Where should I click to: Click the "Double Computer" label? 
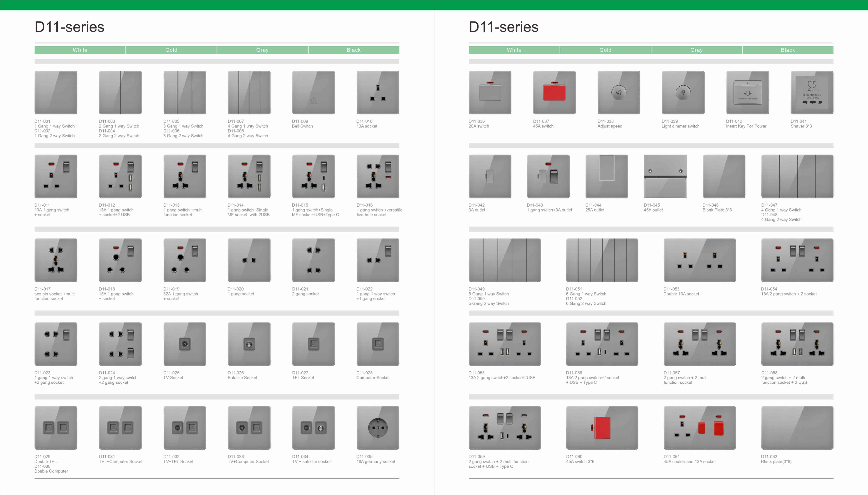[51, 471]
